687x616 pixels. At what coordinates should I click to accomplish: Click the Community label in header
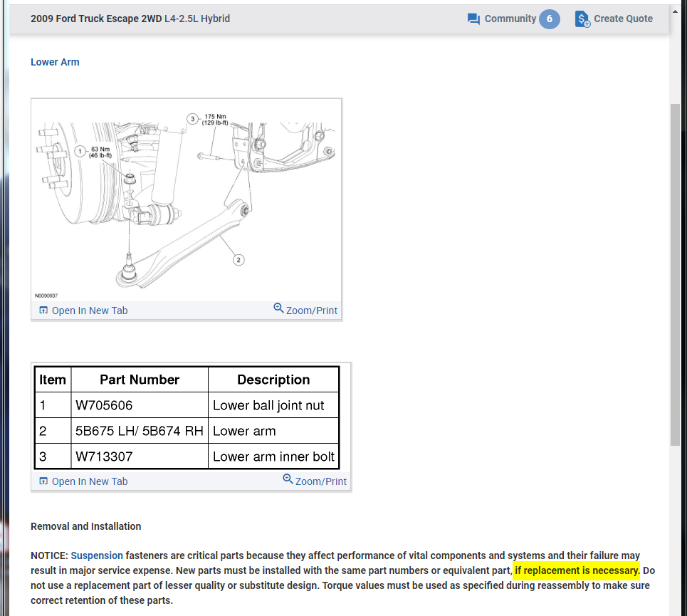click(x=510, y=19)
